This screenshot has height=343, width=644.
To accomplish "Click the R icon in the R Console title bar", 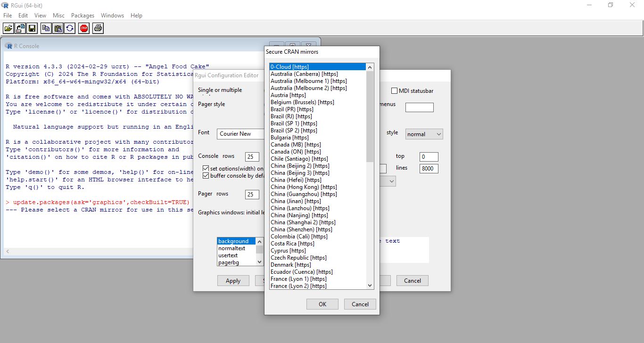I will click(x=8, y=46).
